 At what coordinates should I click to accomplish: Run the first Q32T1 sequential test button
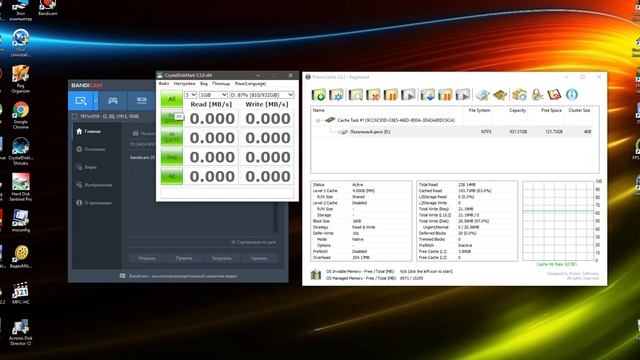[x=171, y=118]
